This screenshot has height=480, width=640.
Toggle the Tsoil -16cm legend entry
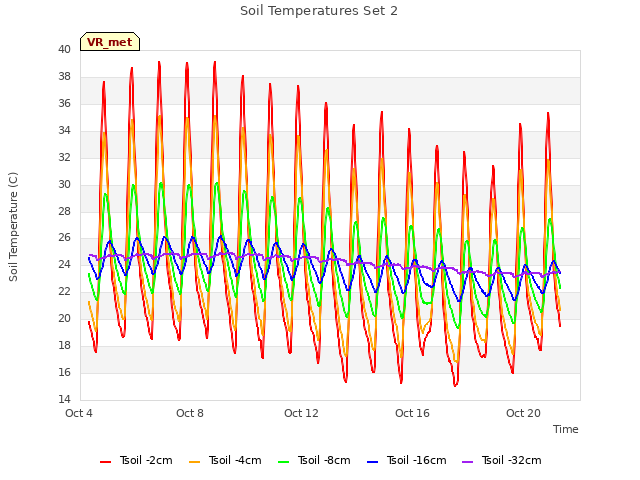pos(407,460)
